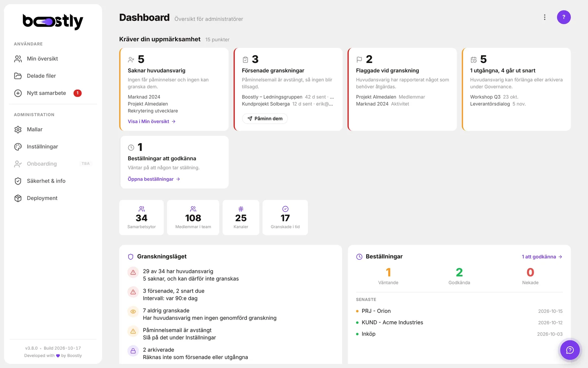Follow the Öppna beställningar link
The image size is (588, 368).
(x=154, y=179)
